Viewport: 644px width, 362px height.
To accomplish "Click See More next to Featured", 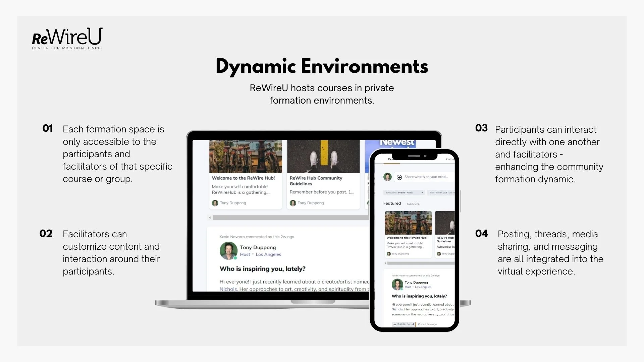I will [413, 204].
